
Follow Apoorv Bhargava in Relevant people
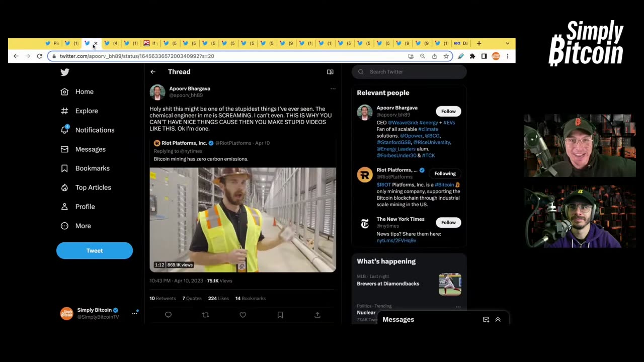[x=448, y=111]
